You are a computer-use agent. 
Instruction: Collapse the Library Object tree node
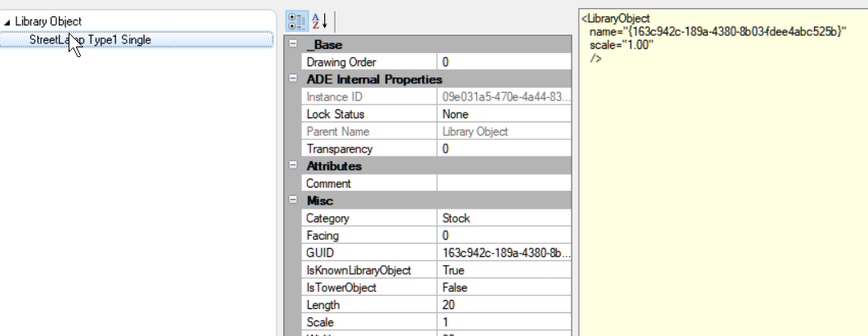click(x=7, y=22)
